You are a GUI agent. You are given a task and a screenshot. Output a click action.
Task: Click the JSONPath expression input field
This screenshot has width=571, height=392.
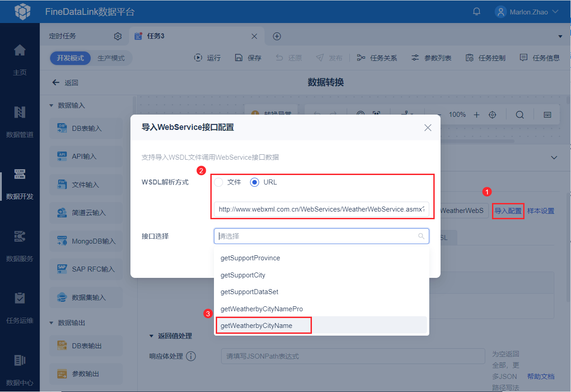pos(353,356)
